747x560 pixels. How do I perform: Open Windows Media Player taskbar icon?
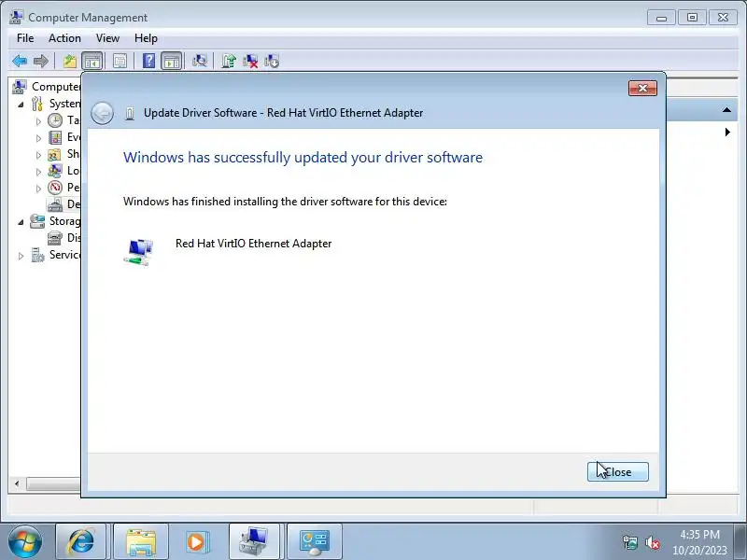[197, 541]
